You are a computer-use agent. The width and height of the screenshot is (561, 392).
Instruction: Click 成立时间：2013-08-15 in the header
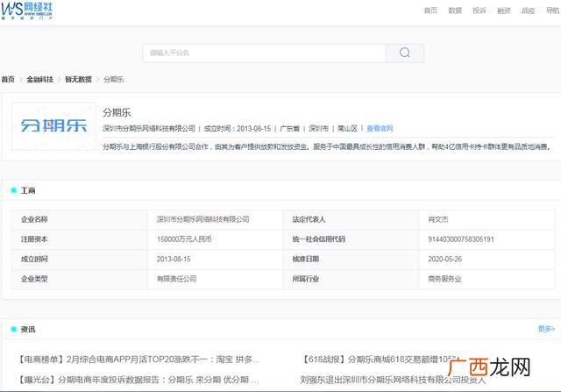coord(238,128)
